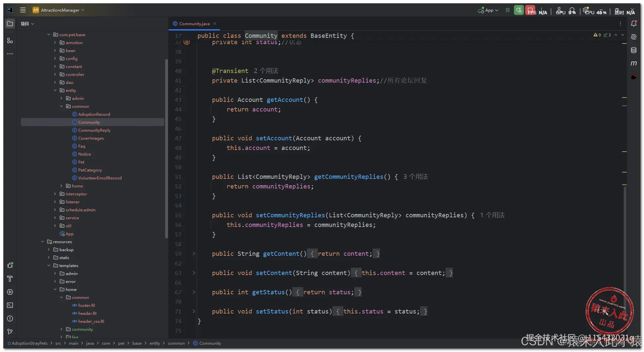Click the green pause bars icon
Screen dimensions: 644x352
(508, 10)
